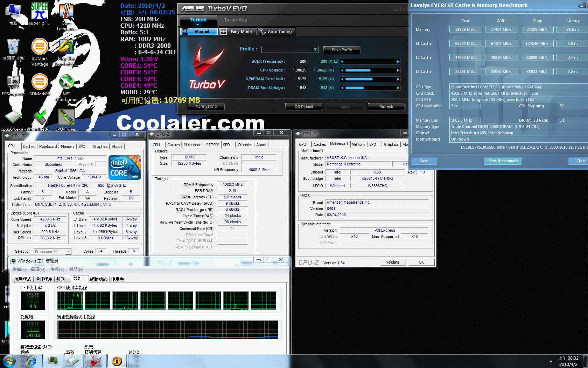The height and width of the screenshot is (368, 588).
Task: Open the SPD tab in the middle CPU-Z window
Action: click(x=226, y=145)
